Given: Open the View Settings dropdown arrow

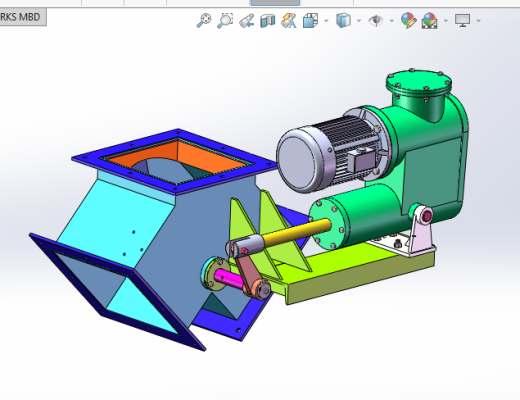Looking at the screenshot, I should pyautogui.click(x=479, y=21).
